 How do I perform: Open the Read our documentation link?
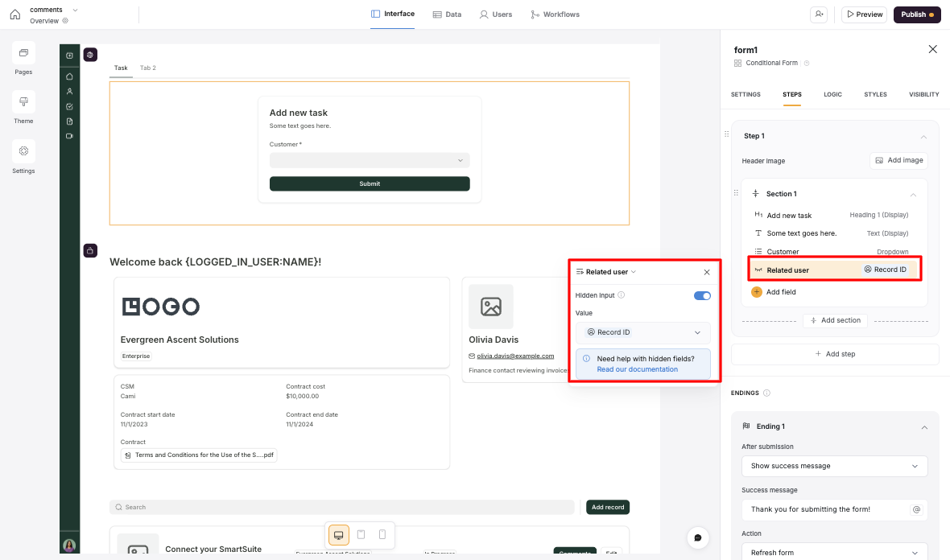637,369
